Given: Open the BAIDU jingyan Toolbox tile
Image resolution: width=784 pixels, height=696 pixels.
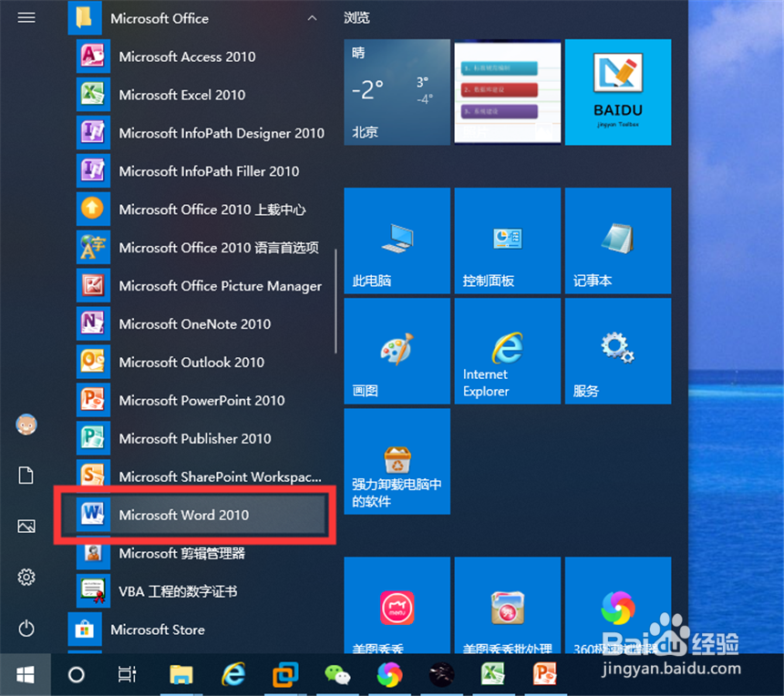Looking at the screenshot, I should pos(618,92).
